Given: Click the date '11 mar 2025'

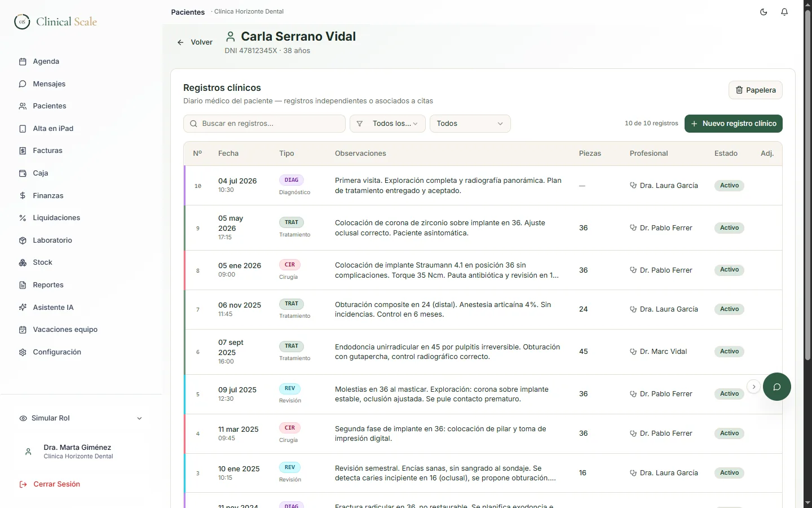Looking at the screenshot, I should [x=239, y=430].
